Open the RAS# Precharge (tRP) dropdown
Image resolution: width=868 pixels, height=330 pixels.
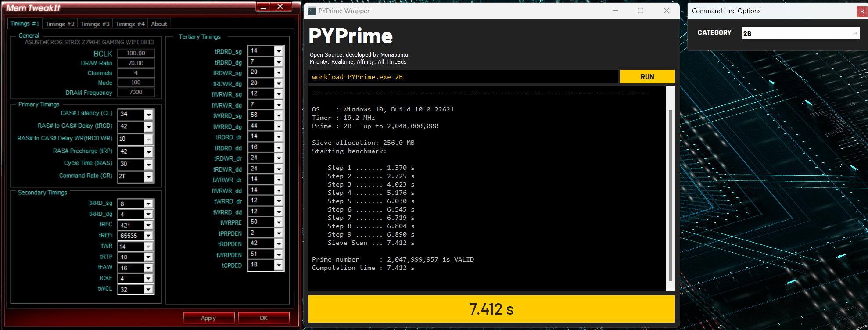click(149, 152)
